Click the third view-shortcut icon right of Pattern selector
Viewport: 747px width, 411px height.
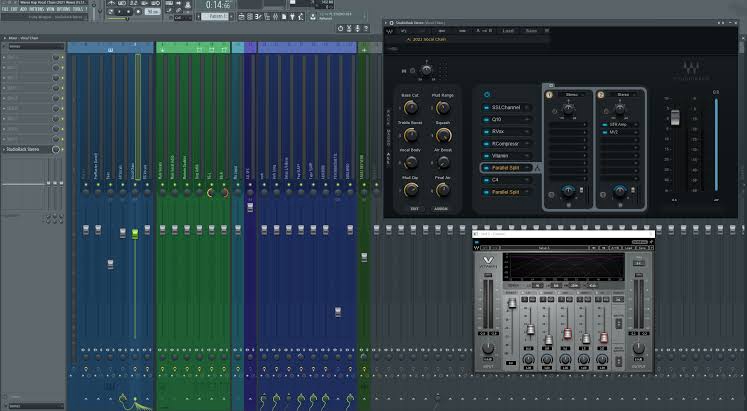point(258,17)
